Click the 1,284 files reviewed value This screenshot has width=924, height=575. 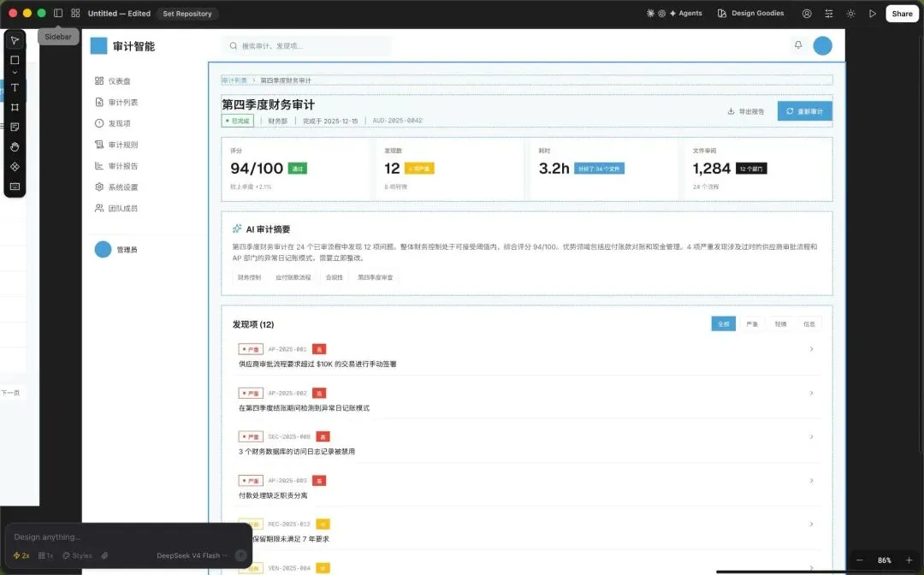pyautogui.click(x=712, y=169)
